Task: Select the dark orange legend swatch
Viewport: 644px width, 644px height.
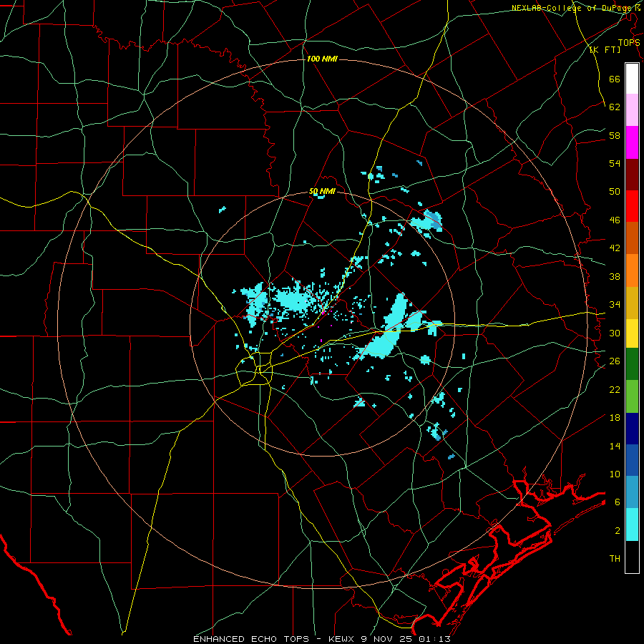Action: (632, 238)
